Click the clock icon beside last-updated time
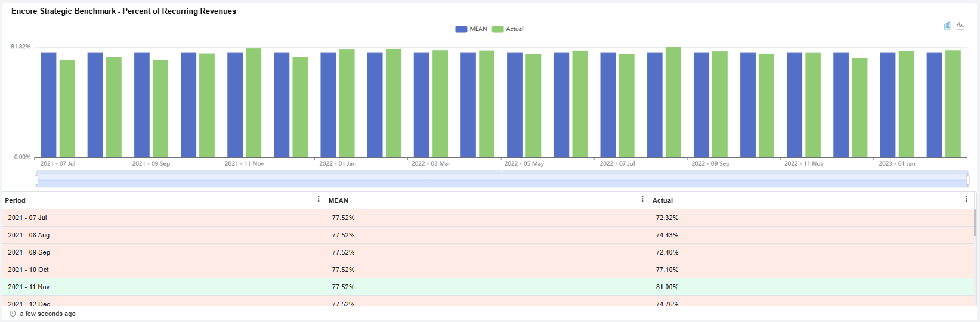 point(13,314)
